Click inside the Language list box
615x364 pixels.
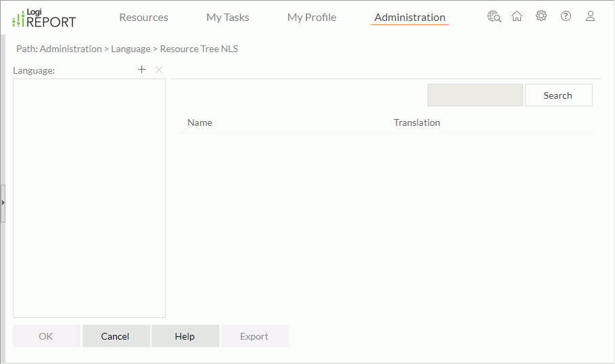pyautogui.click(x=89, y=198)
